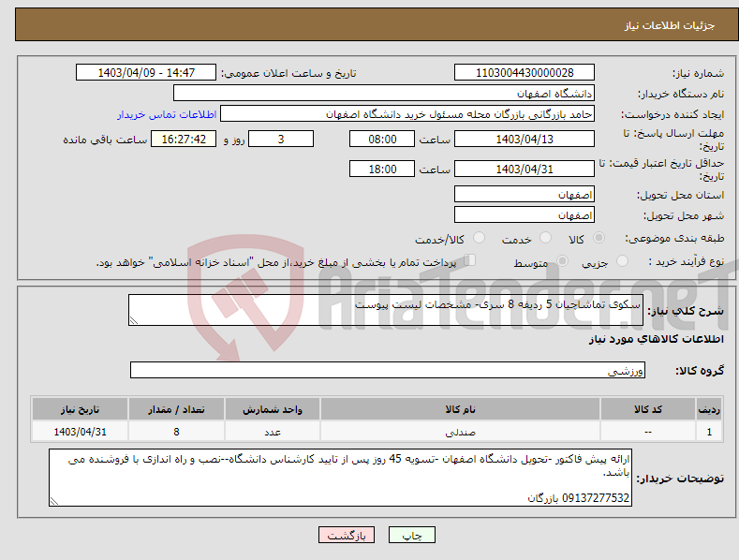Click the quantity cell showing 8
The width and height of the screenshot is (739, 560).
tap(176, 432)
